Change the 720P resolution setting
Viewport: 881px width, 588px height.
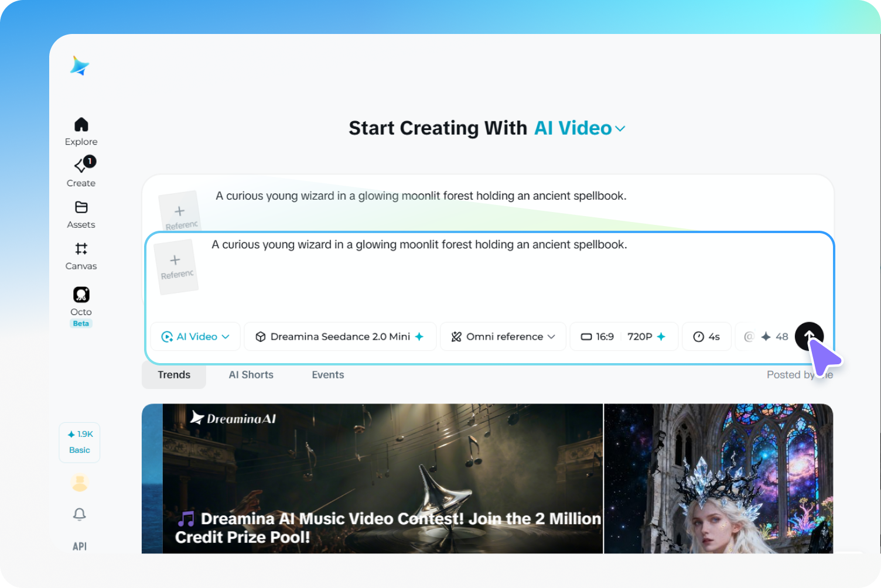point(646,337)
